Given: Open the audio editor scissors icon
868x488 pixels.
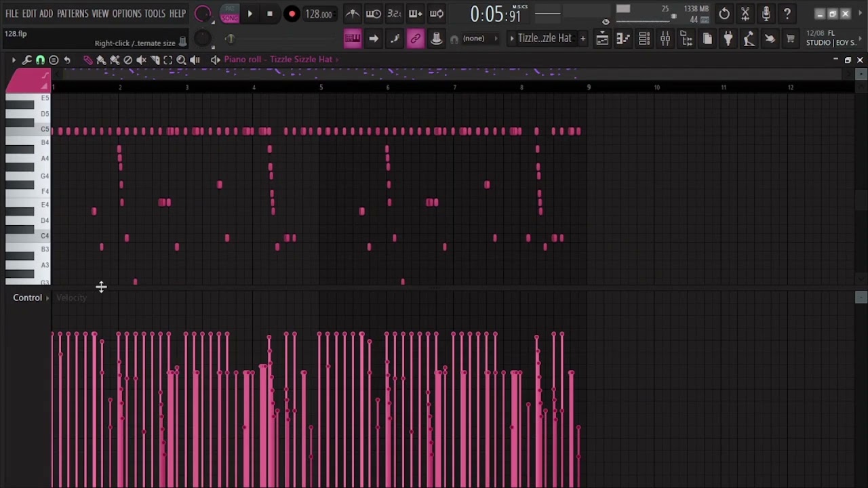Looking at the screenshot, I should [x=745, y=14].
